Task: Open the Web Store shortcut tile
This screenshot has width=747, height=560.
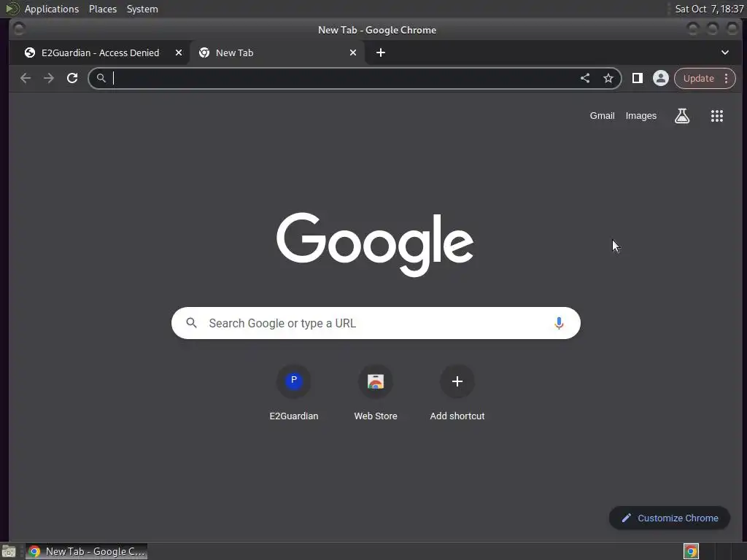Action: point(376,393)
